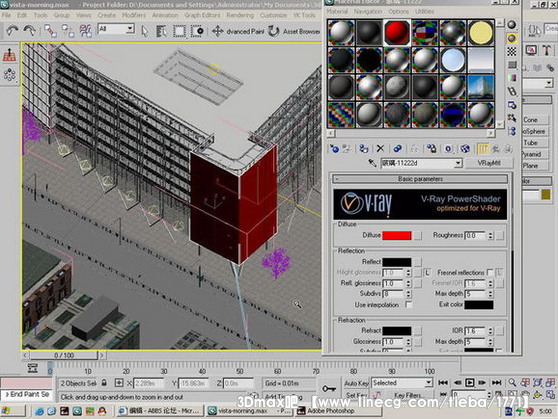The image size is (558, 419).
Task: Open the Graph Editors menu
Action: tap(202, 15)
